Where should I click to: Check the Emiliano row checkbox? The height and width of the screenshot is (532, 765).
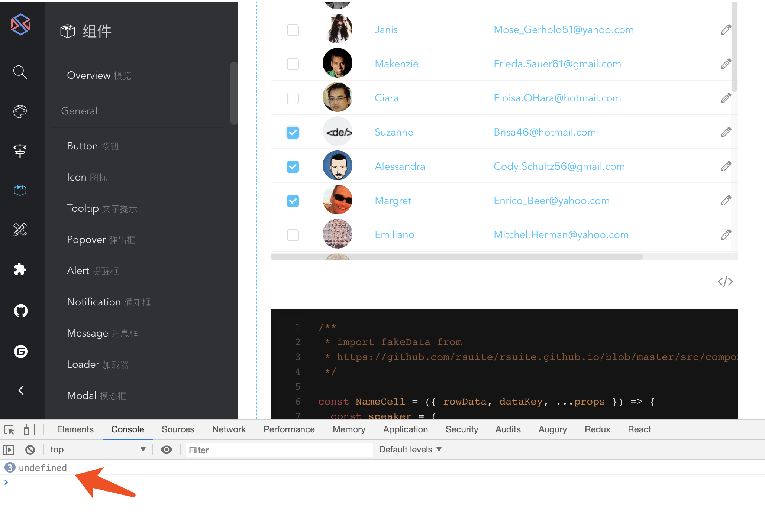[293, 235]
